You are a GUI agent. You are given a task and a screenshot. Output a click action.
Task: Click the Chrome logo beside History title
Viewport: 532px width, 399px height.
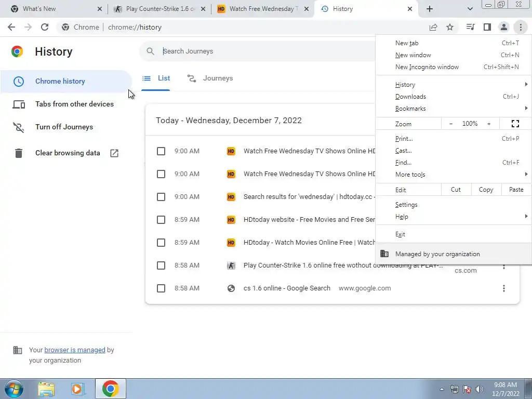pyautogui.click(x=17, y=51)
